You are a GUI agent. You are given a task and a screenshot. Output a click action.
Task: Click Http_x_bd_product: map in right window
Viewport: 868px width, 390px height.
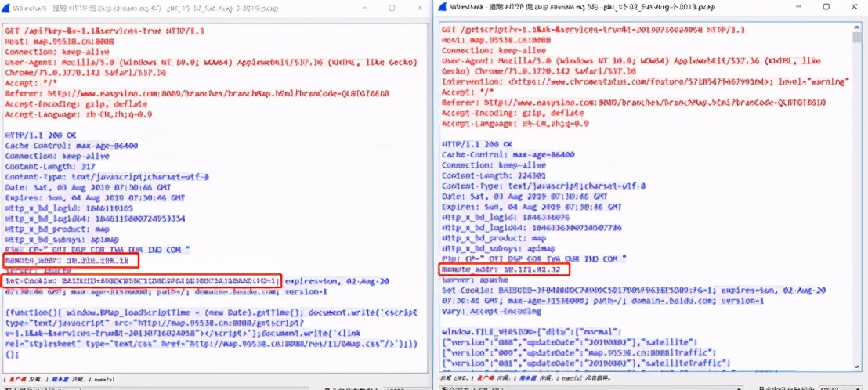[495, 237]
